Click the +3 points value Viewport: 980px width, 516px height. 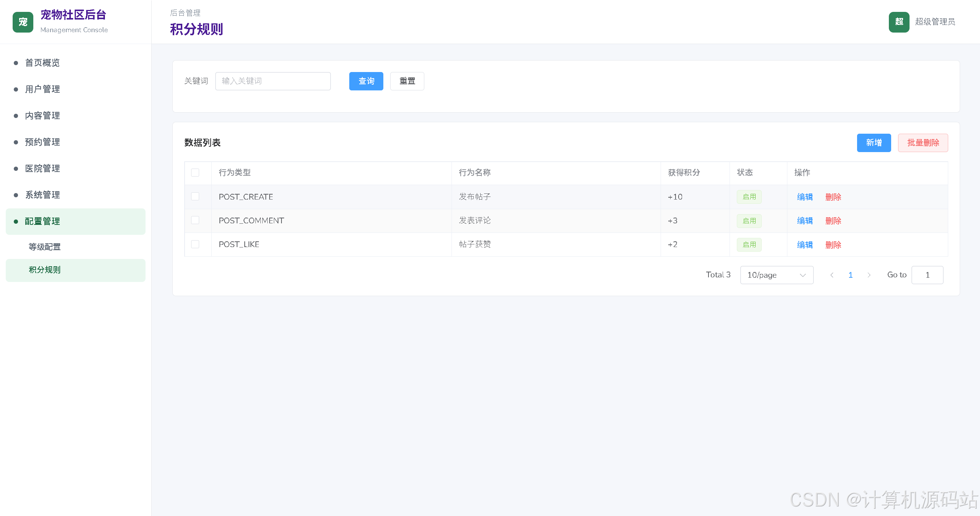[673, 221]
